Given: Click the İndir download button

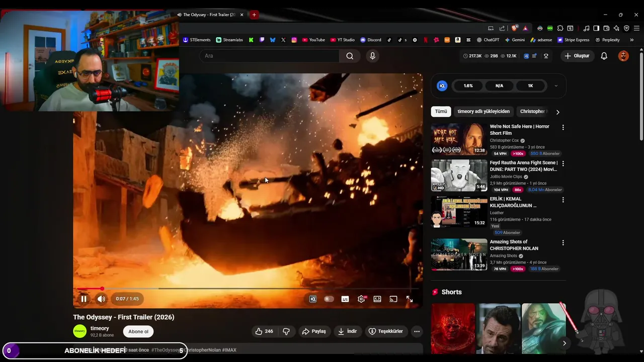Looking at the screenshot, I should [x=348, y=331].
